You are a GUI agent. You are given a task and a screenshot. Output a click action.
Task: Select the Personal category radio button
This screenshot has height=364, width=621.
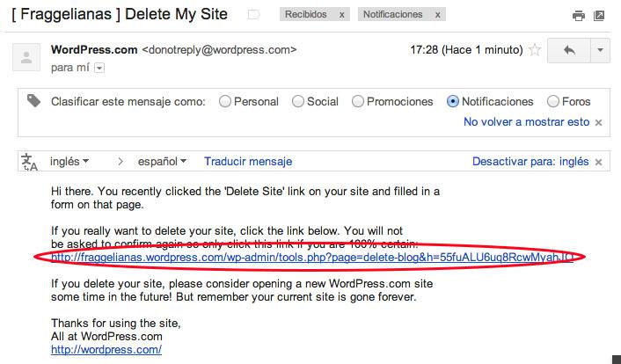[225, 101]
